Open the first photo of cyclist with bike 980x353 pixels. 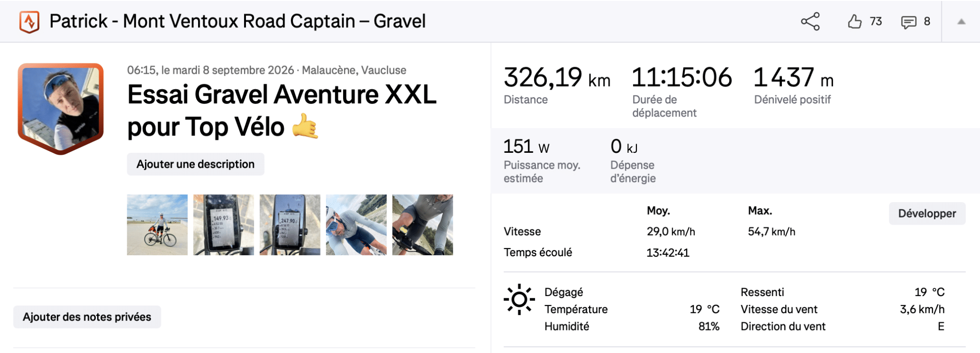[157, 225]
